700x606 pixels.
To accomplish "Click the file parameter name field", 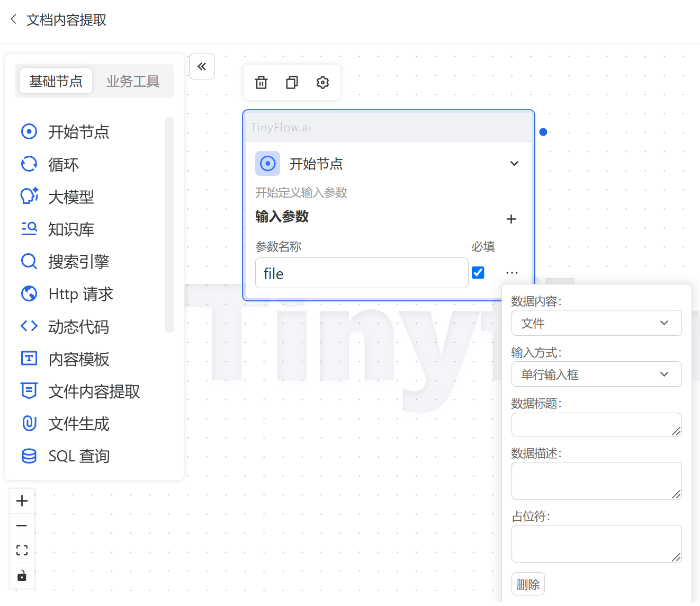I will [361, 273].
